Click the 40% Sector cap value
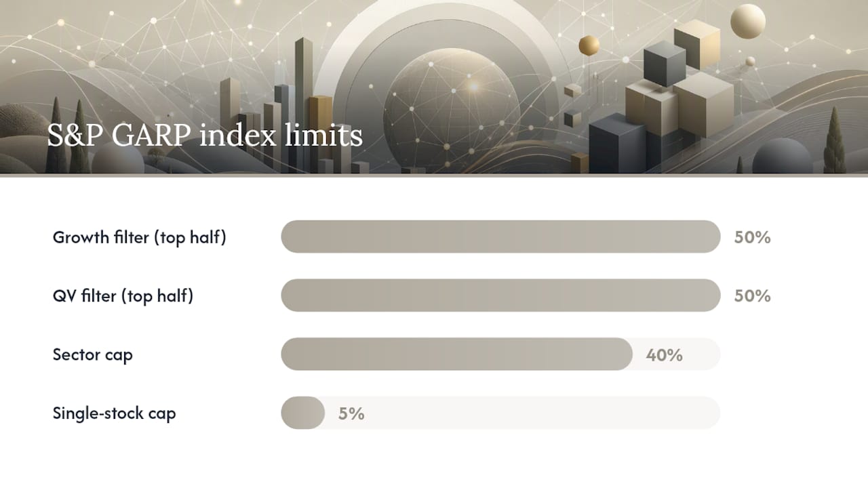868x488 pixels. click(665, 355)
